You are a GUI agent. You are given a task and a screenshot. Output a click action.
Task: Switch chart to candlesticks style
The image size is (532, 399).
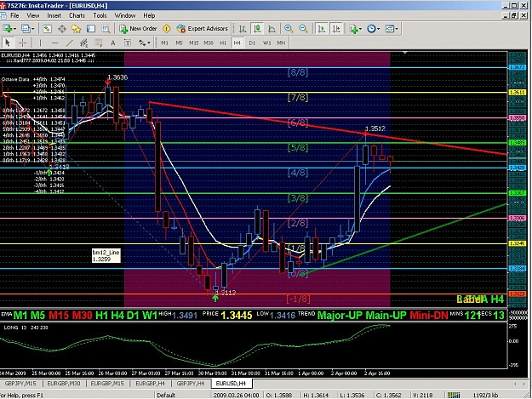(x=257, y=29)
